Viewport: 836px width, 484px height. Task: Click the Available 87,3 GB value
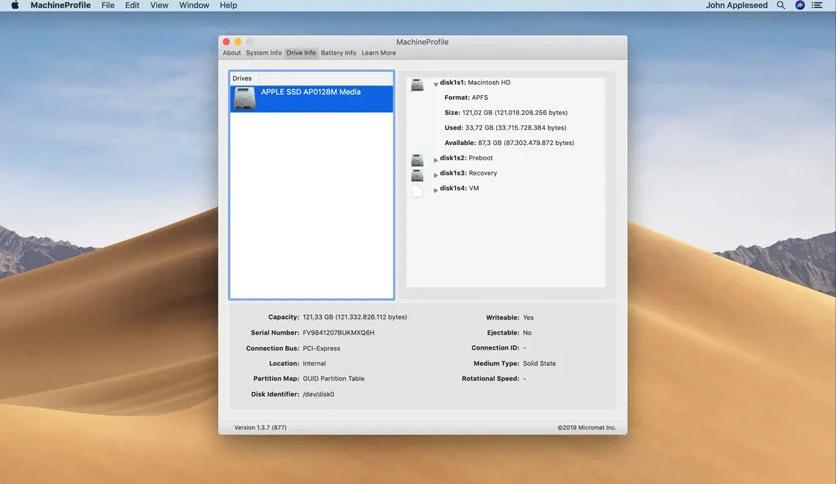tap(526, 143)
